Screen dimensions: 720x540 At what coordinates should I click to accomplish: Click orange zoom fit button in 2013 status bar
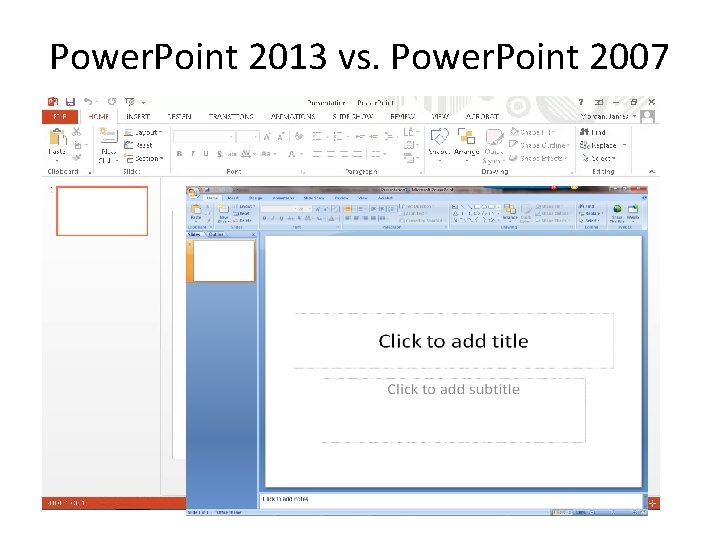pos(652,503)
